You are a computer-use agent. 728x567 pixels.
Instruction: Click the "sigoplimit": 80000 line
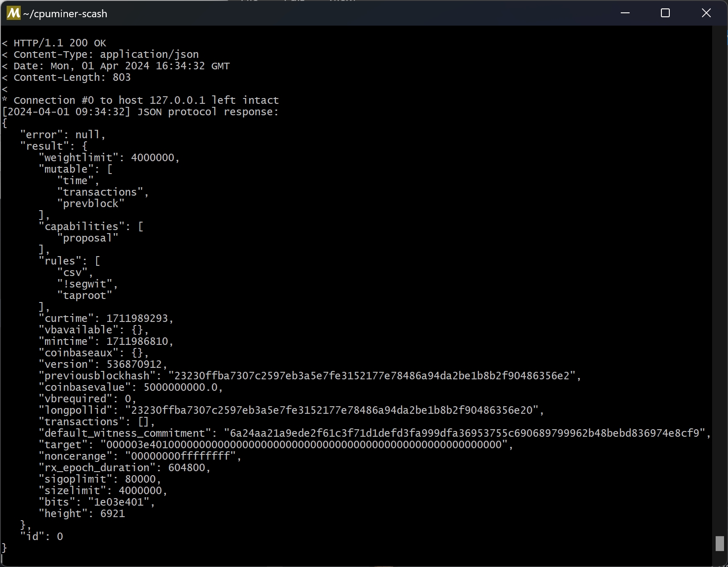click(100, 479)
